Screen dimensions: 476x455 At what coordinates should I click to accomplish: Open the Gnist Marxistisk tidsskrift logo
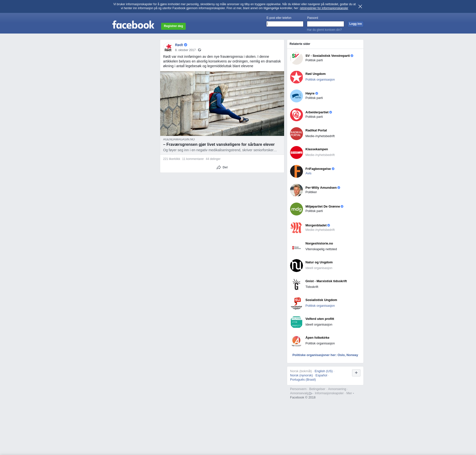pos(297,284)
